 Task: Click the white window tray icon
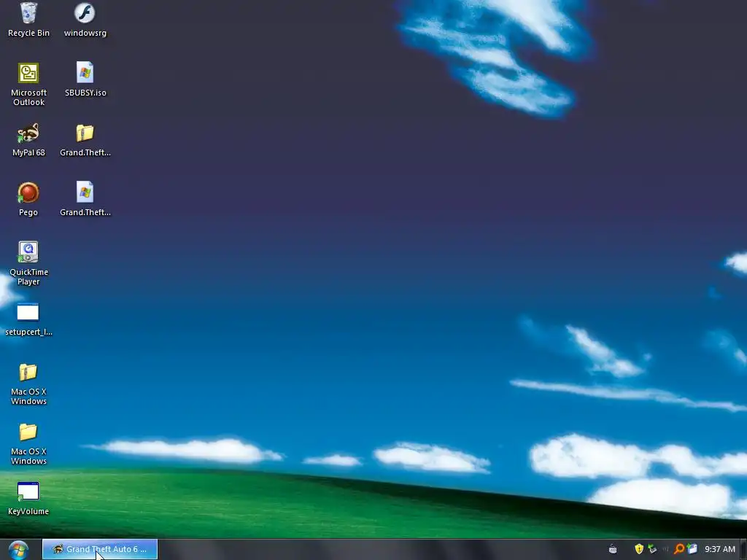[x=692, y=549]
